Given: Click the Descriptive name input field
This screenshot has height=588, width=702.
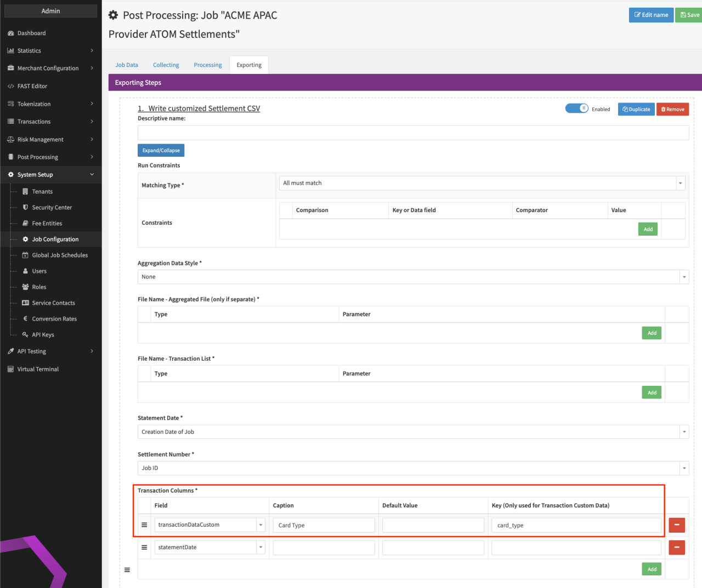Looking at the screenshot, I should (x=413, y=133).
